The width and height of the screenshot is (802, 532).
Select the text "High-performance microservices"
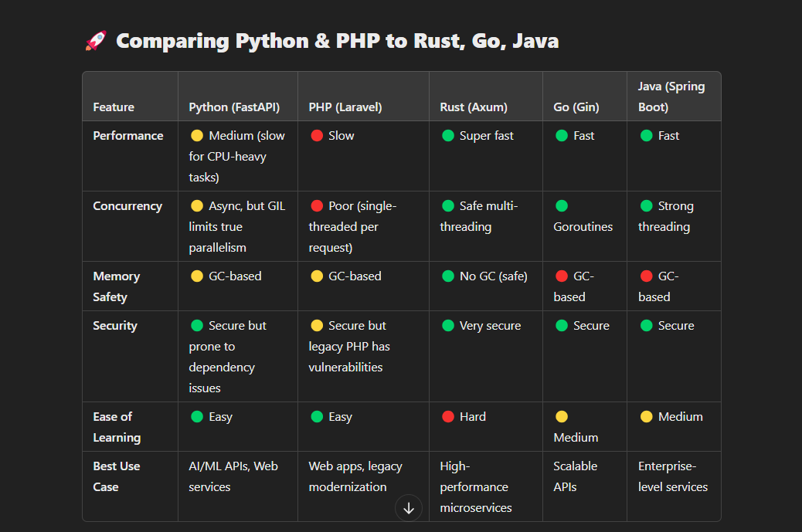point(476,487)
